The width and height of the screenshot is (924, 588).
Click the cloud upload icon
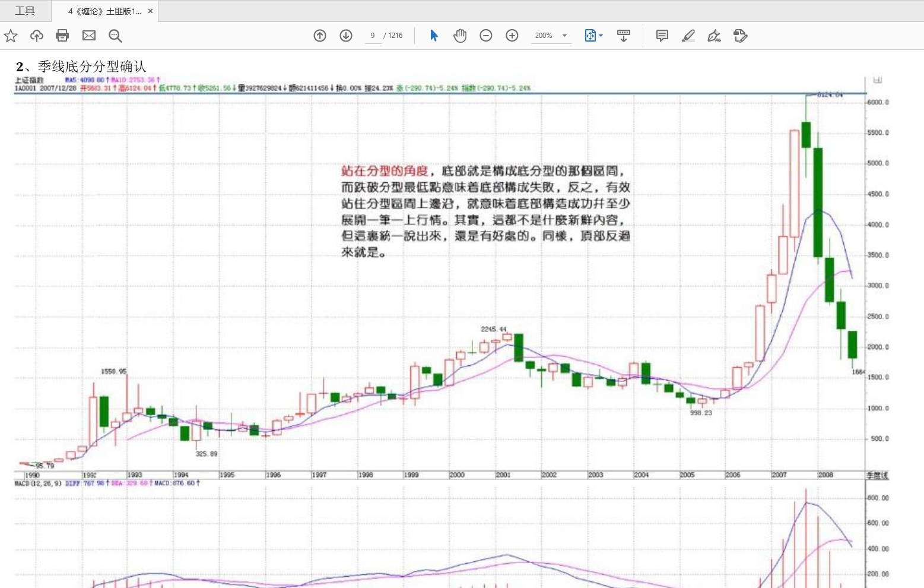point(37,36)
